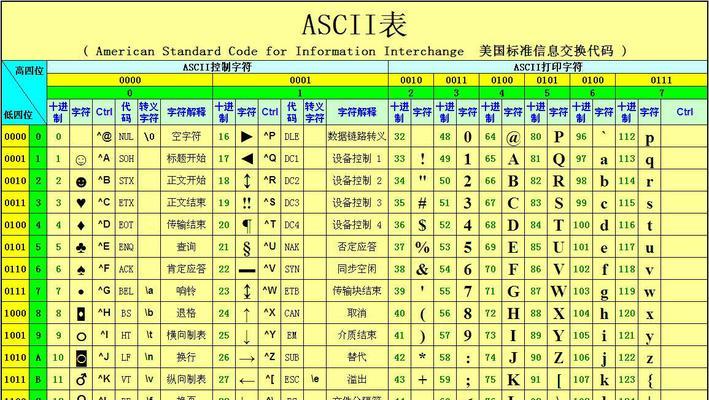Select the double exclamation "!!" cell
This screenshot has width=709, height=400.
click(246, 202)
